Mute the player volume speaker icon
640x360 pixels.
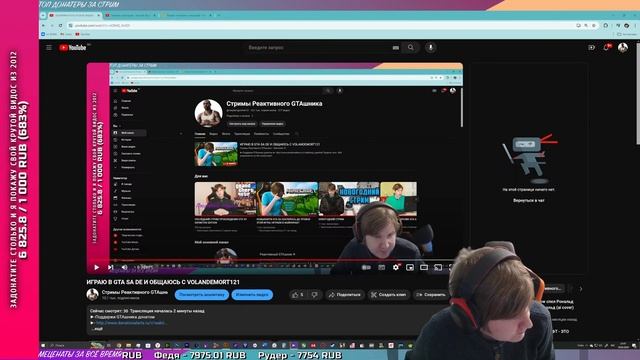point(124,267)
